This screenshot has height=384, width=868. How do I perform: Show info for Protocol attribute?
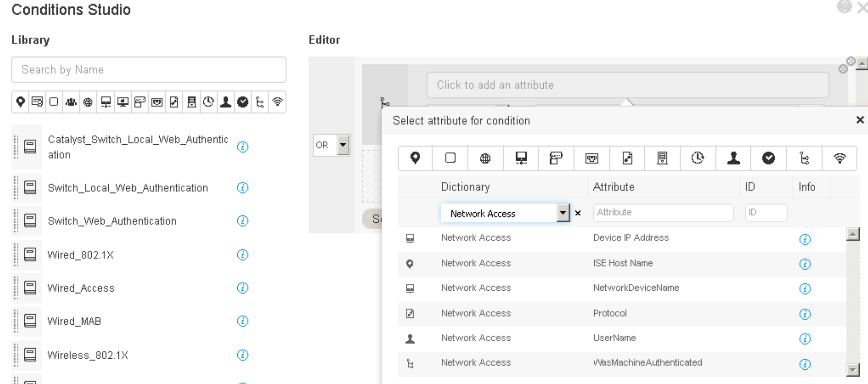[805, 314]
